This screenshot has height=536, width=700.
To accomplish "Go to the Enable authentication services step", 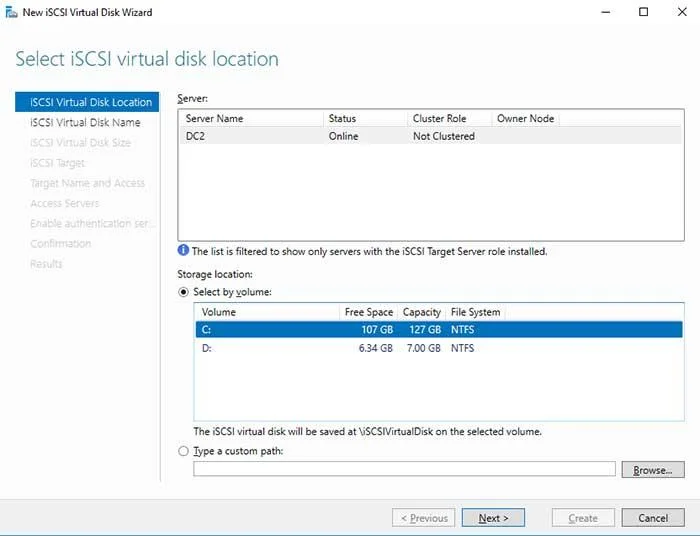I will click(x=92, y=224).
